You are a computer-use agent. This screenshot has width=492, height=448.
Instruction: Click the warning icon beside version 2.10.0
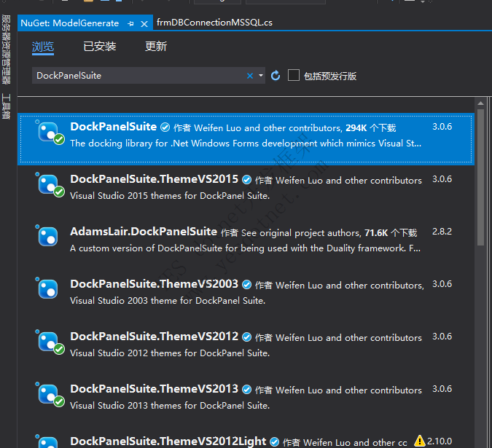[x=420, y=441]
